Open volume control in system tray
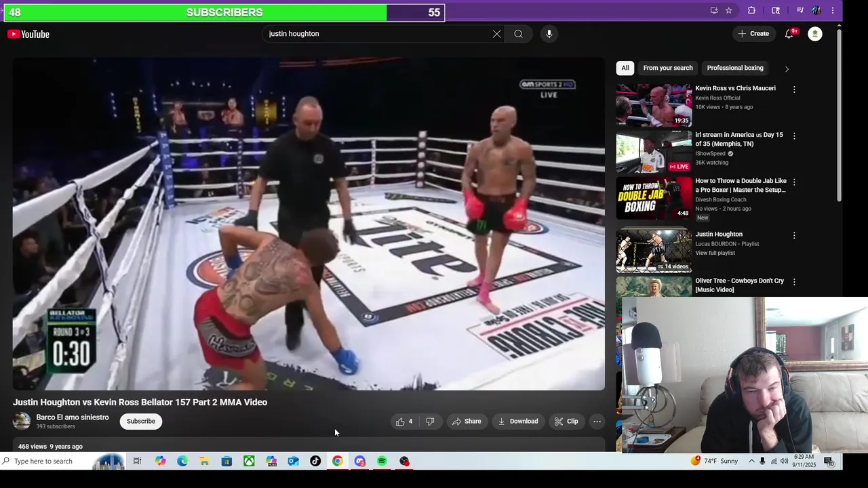Image resolution: width=868 pixels, height=488 pixels. [x=785, y=462]
